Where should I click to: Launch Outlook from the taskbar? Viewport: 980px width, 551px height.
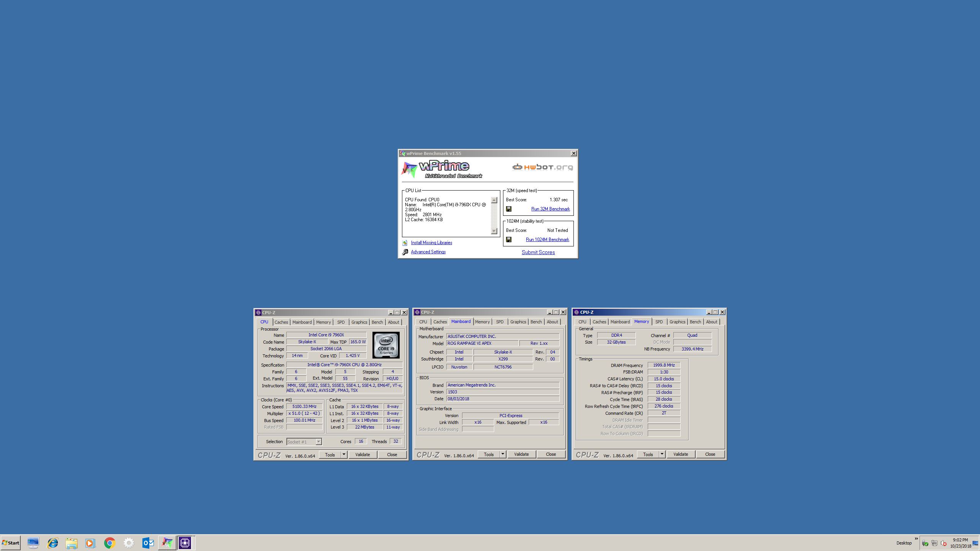148,543
